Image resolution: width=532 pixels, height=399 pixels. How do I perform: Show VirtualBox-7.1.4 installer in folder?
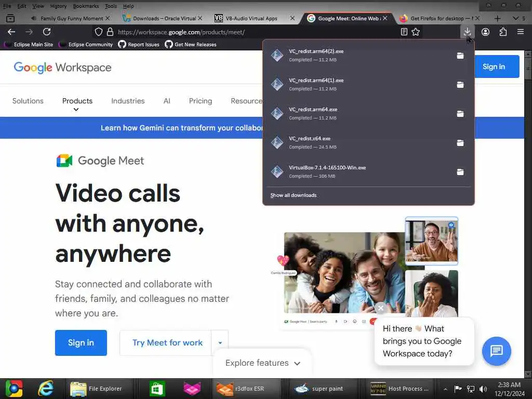460,172
